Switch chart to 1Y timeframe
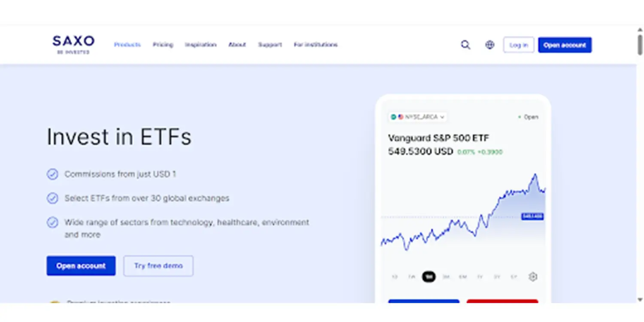The image size is (644, 322). tap(479, 277)
